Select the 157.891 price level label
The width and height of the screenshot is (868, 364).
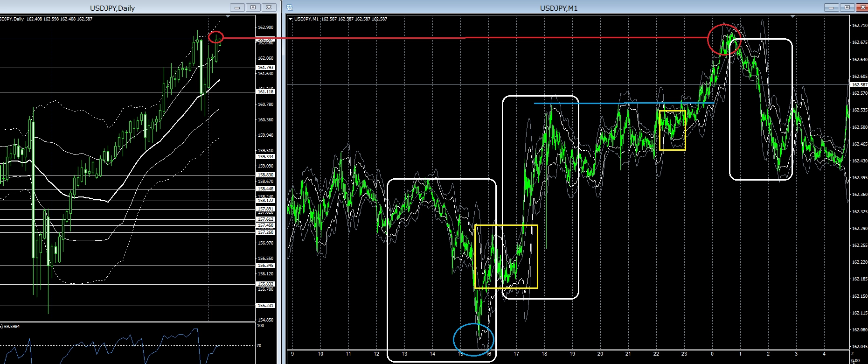point(265,209)
